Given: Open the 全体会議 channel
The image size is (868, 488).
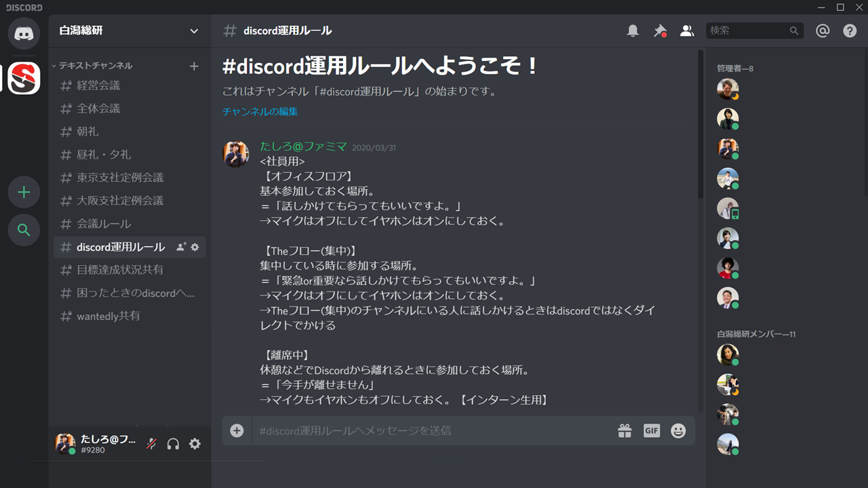Looking at the screenshot, I should point(130,108).
